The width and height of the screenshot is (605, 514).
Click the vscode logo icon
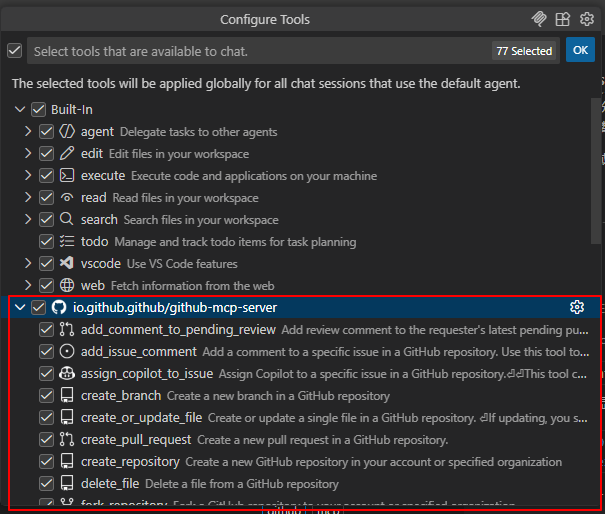67,263
